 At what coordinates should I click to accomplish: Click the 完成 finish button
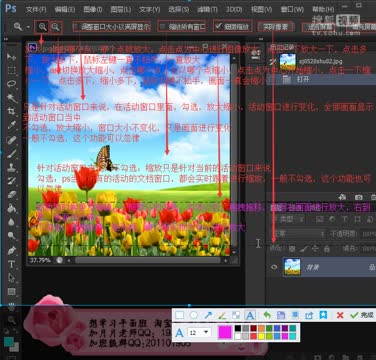[362, 315]
